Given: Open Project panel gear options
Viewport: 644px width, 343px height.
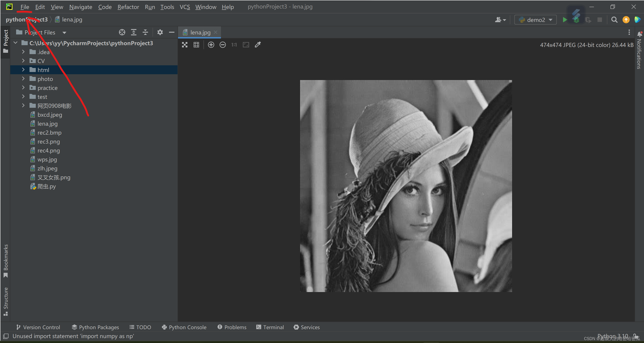Looking at the screenshot, I should [160, 32].
